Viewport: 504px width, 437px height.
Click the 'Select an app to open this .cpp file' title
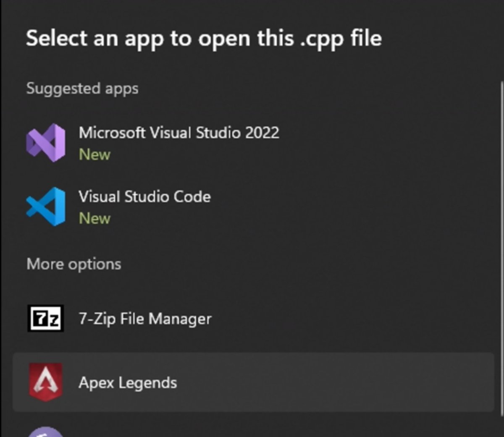[204, 39]
